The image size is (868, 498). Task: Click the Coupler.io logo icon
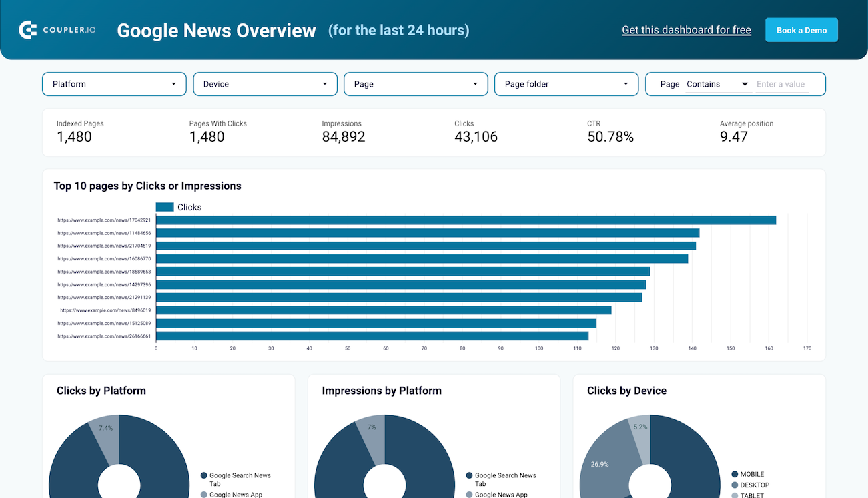click(27, 30)
